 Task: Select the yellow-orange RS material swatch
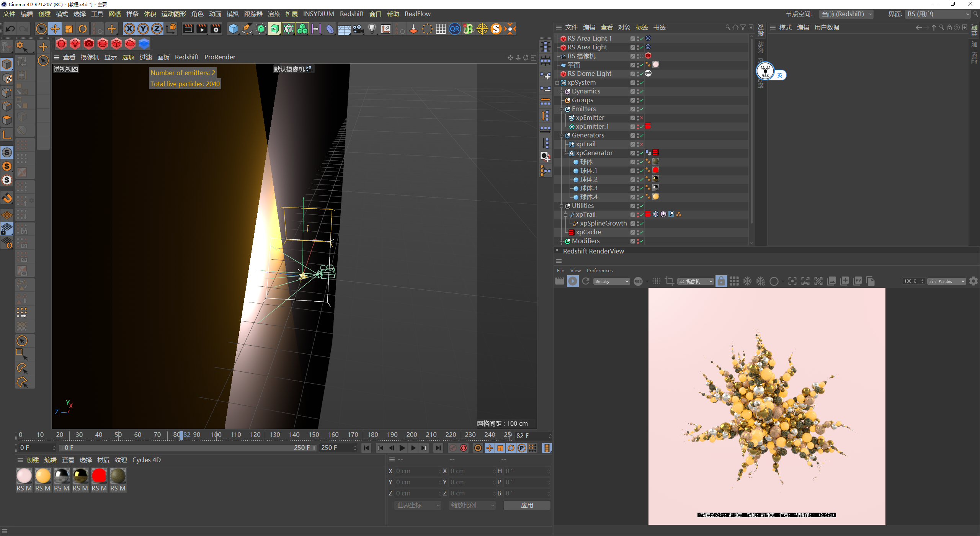coord(43,476)
